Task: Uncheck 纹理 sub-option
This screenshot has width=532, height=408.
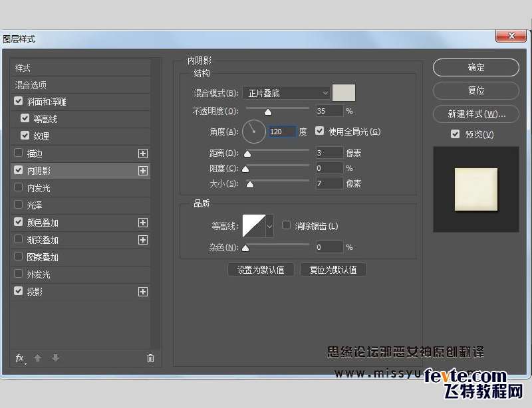Action: coord(25,136)
